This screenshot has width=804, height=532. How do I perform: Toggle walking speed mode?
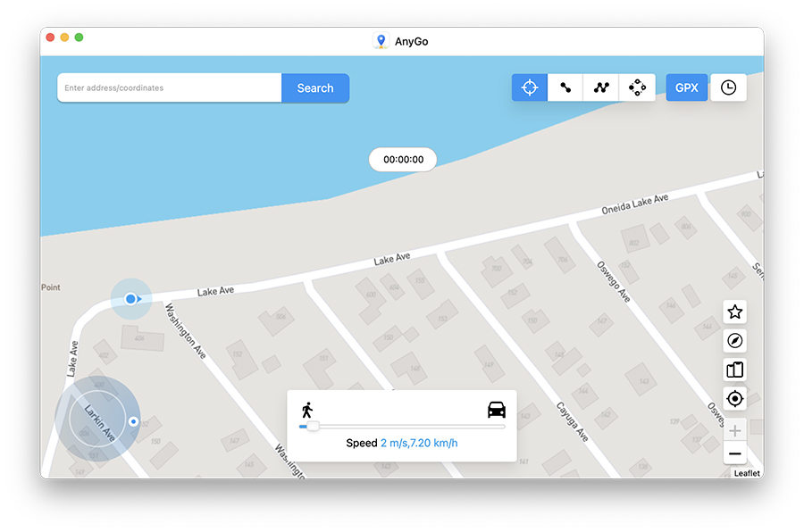[x=307, y=410]
